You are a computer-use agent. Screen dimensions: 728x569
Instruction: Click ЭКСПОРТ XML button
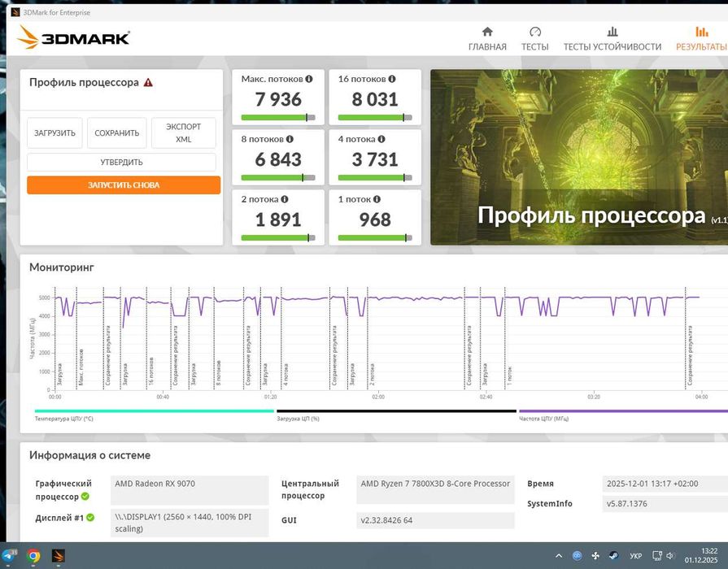click(183, 132)
